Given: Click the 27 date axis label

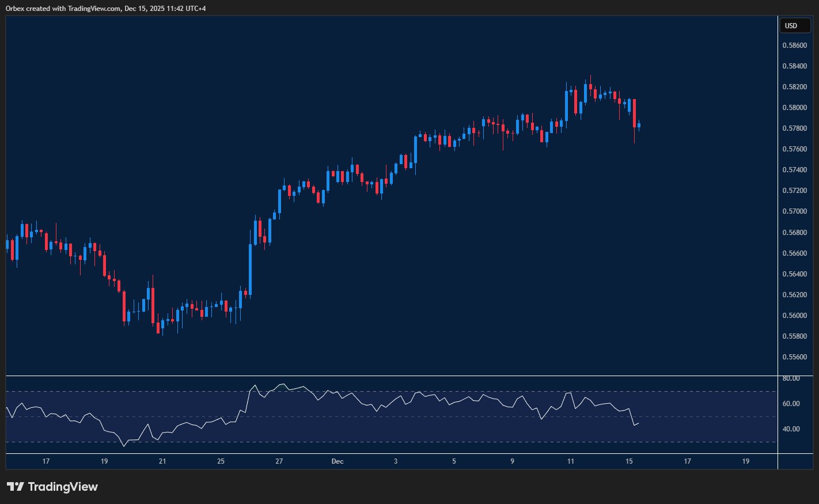Looking at the screenshot, I should [279, 461].
